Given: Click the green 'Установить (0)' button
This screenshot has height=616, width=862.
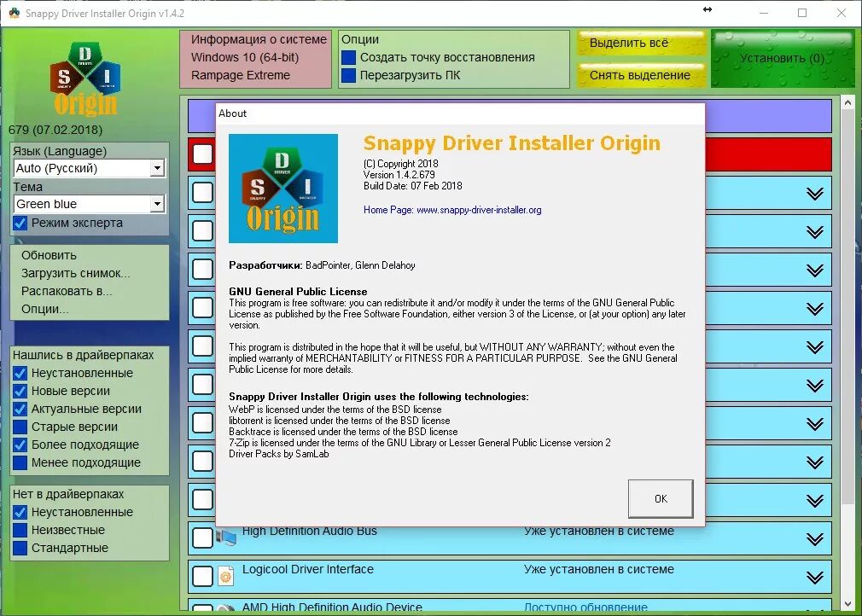Looking at the screenshot, I should click(x=782, y=59).
